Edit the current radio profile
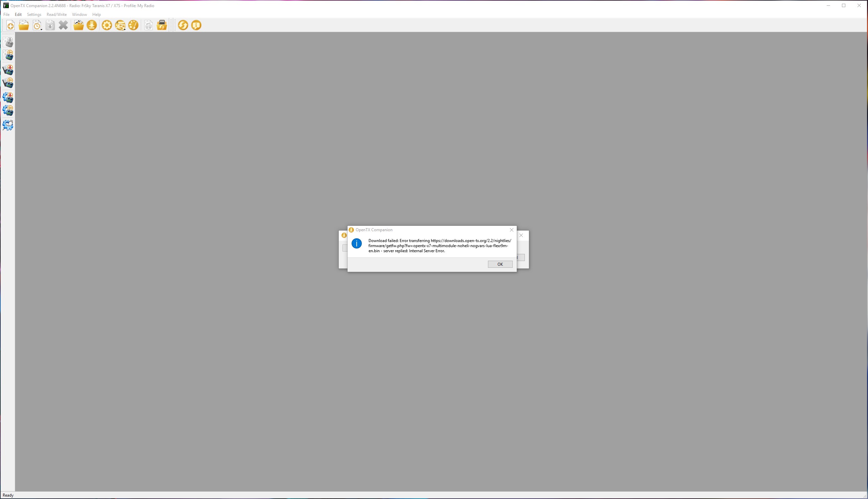This screenshot has height=499, width=868. [x=120, y=25]
